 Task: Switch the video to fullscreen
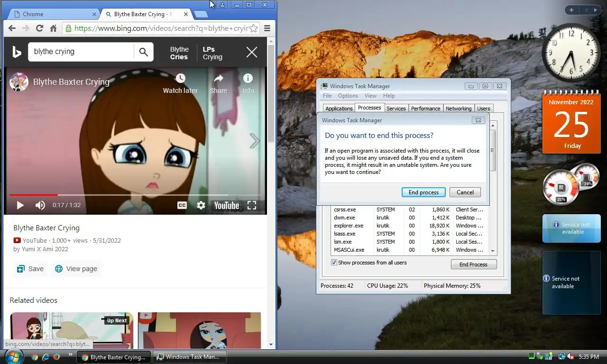(252, 205)
